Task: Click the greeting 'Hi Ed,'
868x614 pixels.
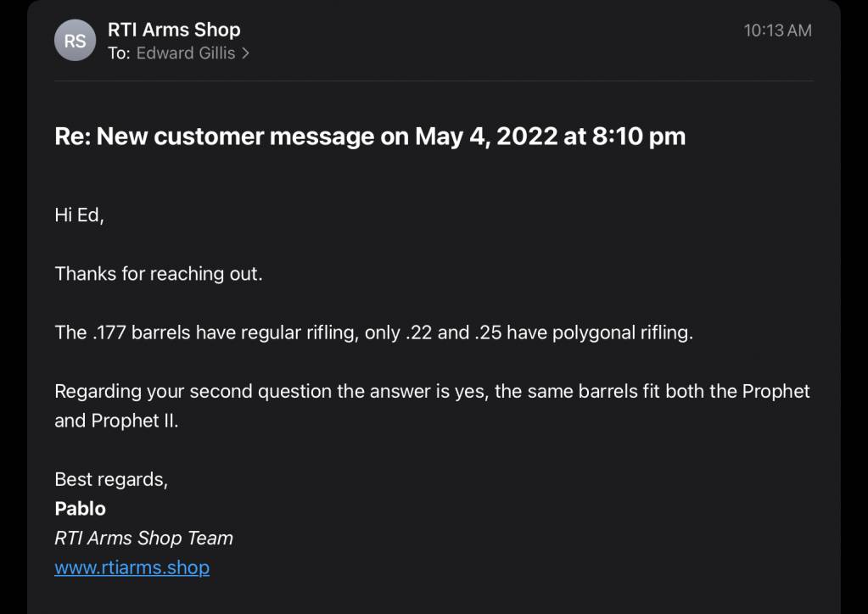Action: tap(79, 215)
